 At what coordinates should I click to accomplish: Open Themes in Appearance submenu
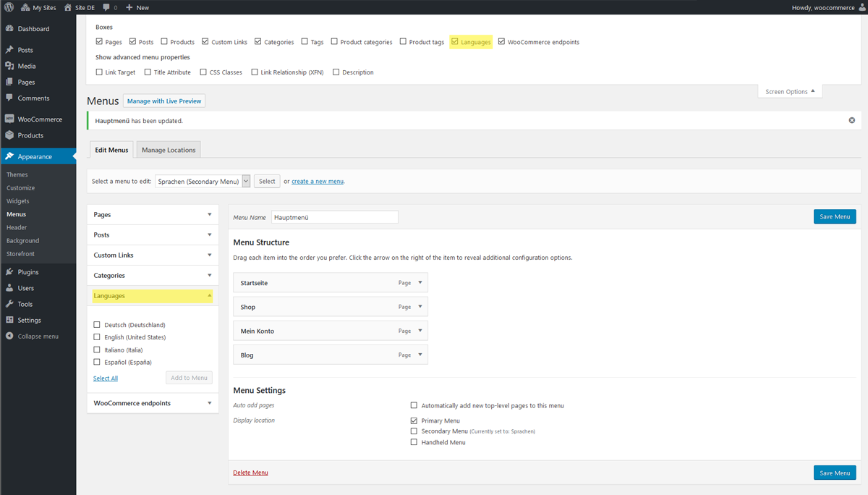coord(17,174)
